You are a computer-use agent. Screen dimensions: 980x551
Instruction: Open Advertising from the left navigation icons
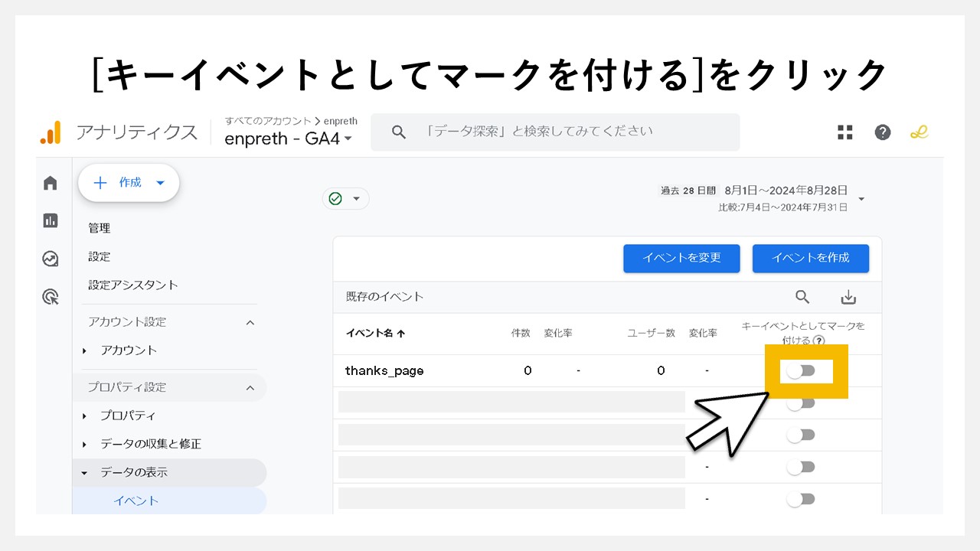[x=50, y=297]
